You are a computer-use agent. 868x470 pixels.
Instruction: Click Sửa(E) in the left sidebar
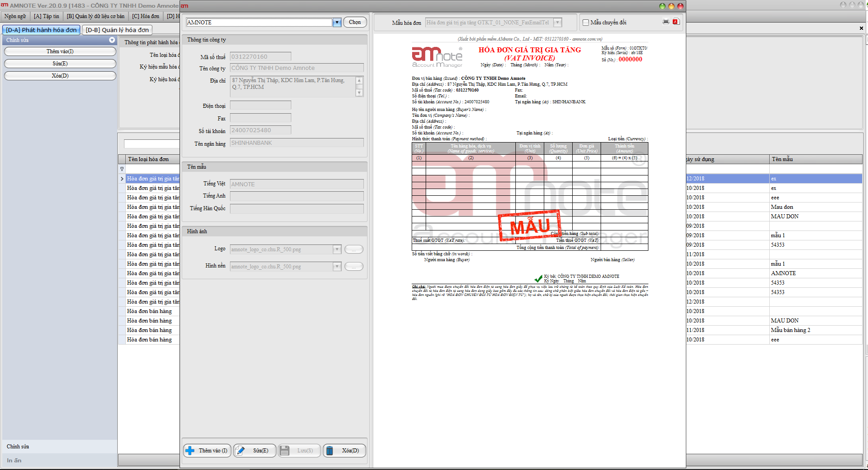60,64
